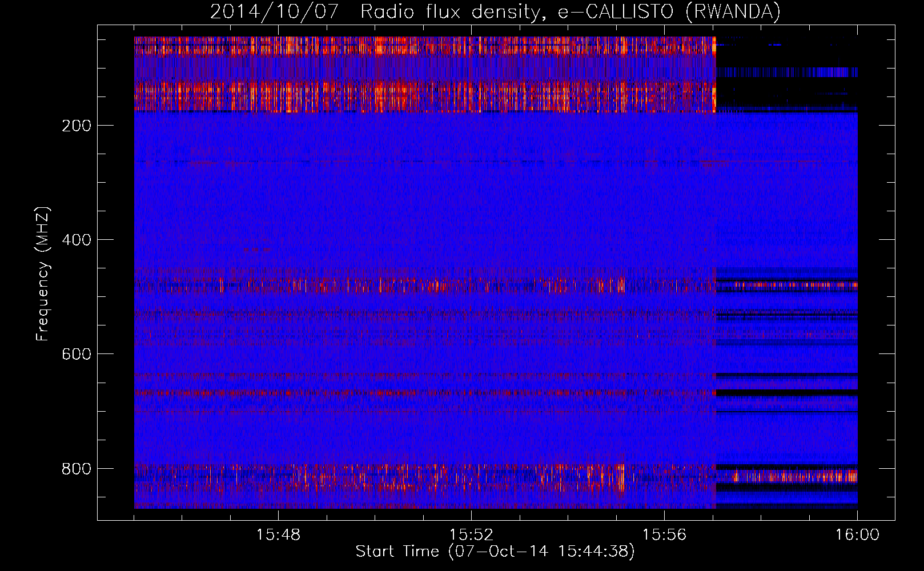Click the 16:00 time tick label
924x571 pixels.
(x=857, y=535)
